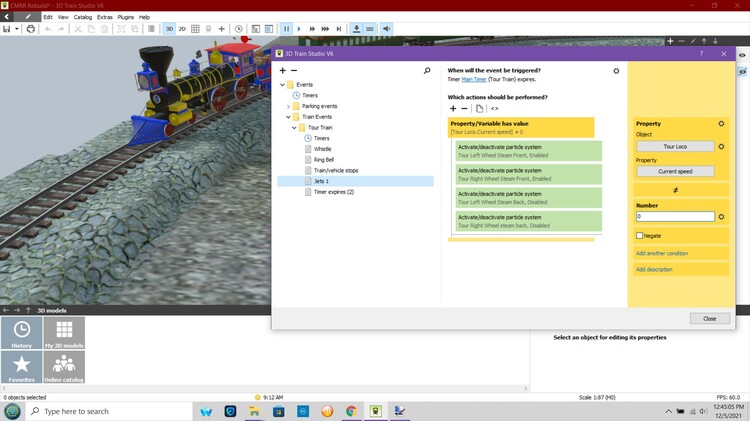The image size is (750, 421).
Task: Open the Plugins menu
Action: [126, 17]
